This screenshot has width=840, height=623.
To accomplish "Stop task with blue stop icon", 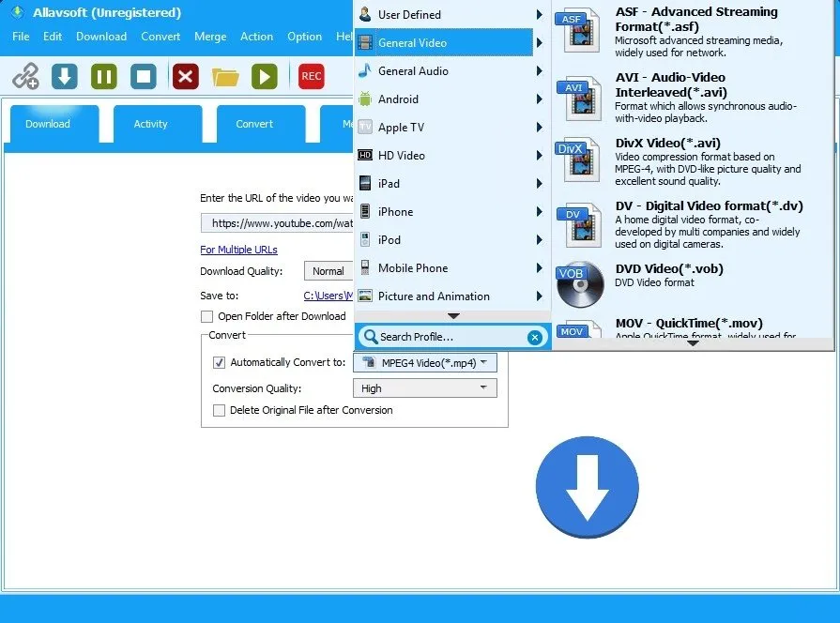I will pyautogui.click(x=144, y=76).
